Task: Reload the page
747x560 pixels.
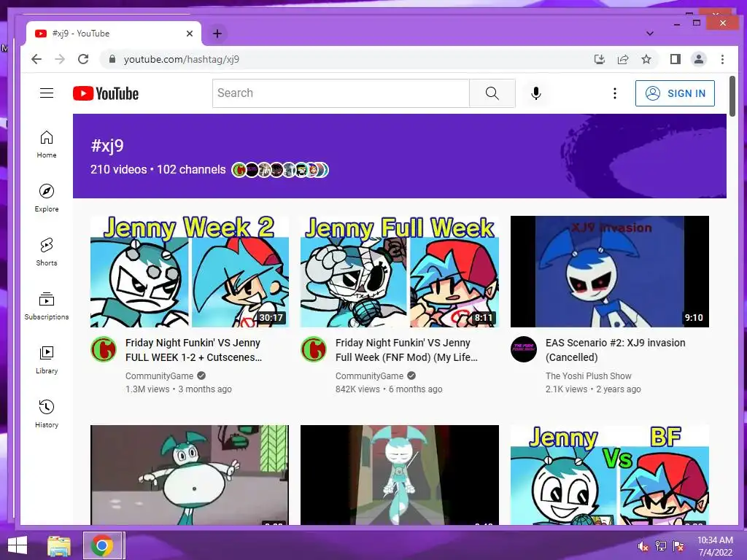Action: point(83,59)
